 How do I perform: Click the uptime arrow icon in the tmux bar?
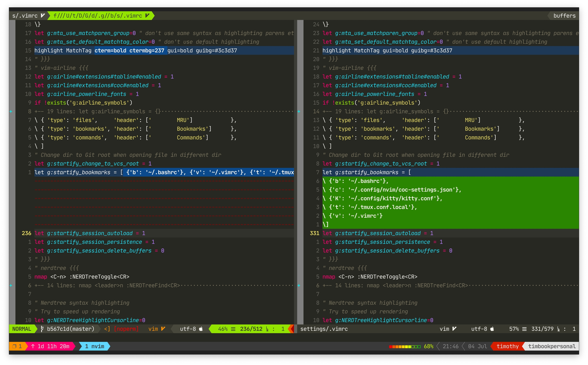[x=33, y=346]
